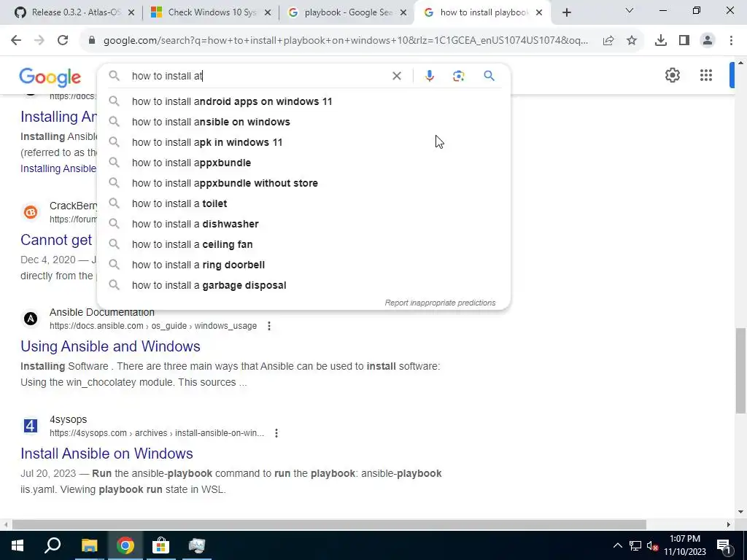Clear the search box text
Image resolution: width=747 pixels, height=560 pixels.
click(396, 76)
